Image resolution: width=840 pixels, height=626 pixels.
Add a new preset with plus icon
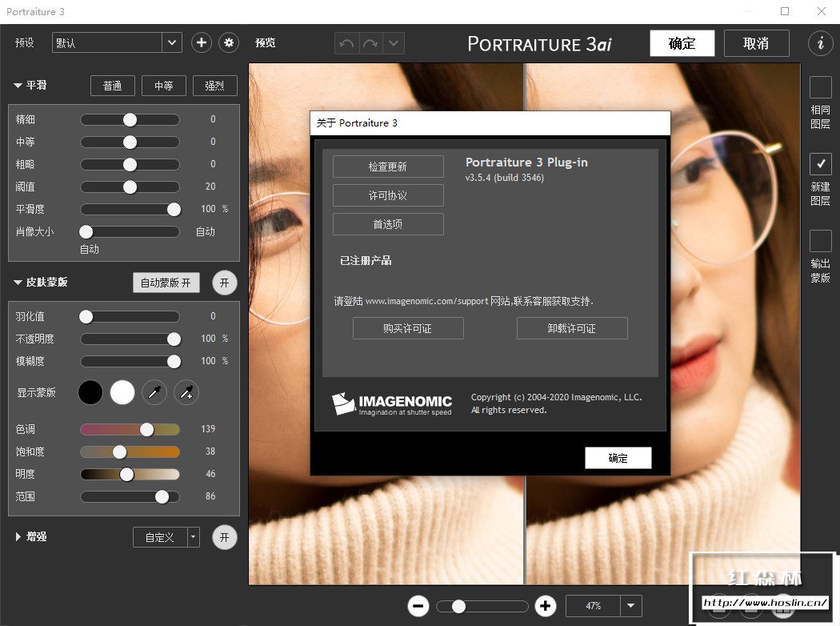click(202, 43)
